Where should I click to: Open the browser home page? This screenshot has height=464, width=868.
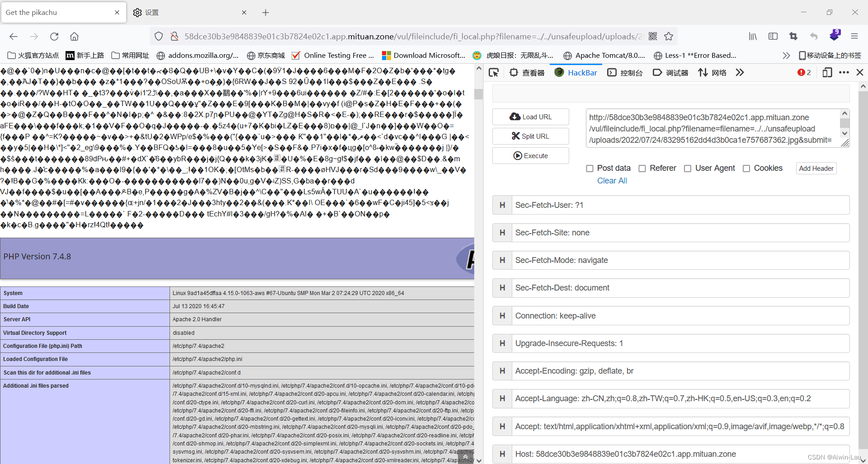[x=75, y=37]
